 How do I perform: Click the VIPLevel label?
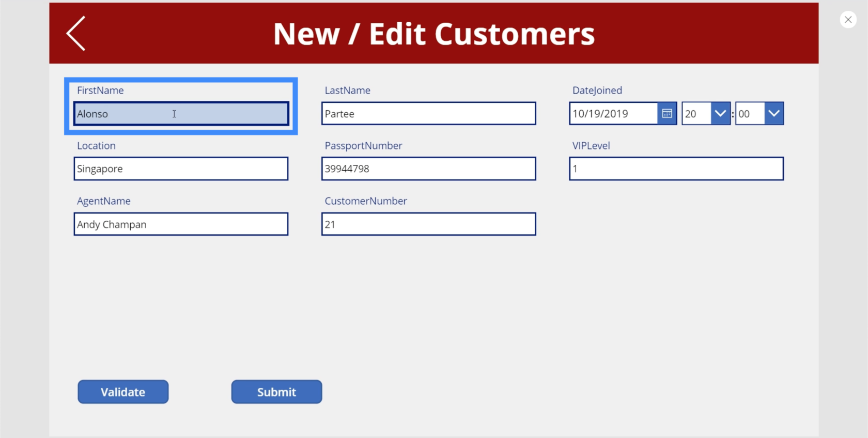[x=591, y=146]
